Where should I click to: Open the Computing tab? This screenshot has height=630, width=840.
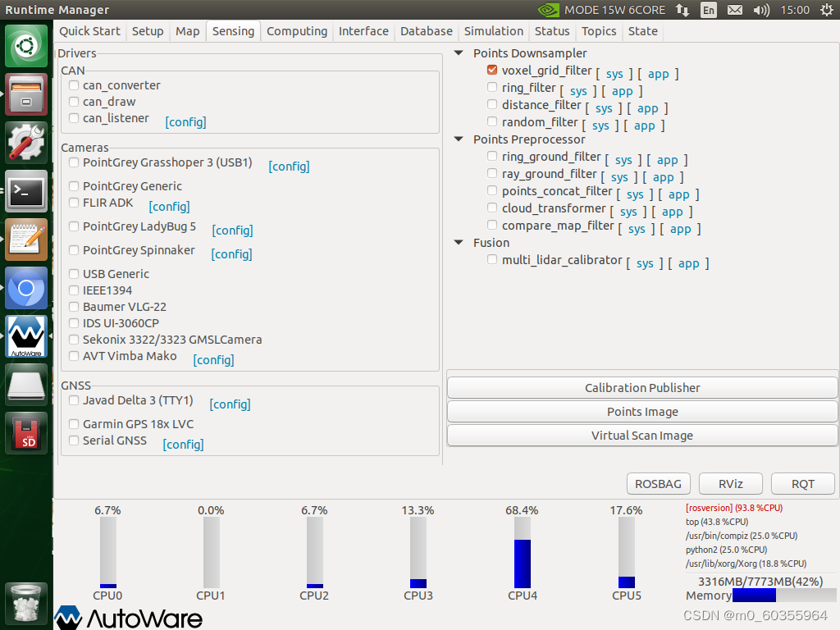tap(297, 31)
